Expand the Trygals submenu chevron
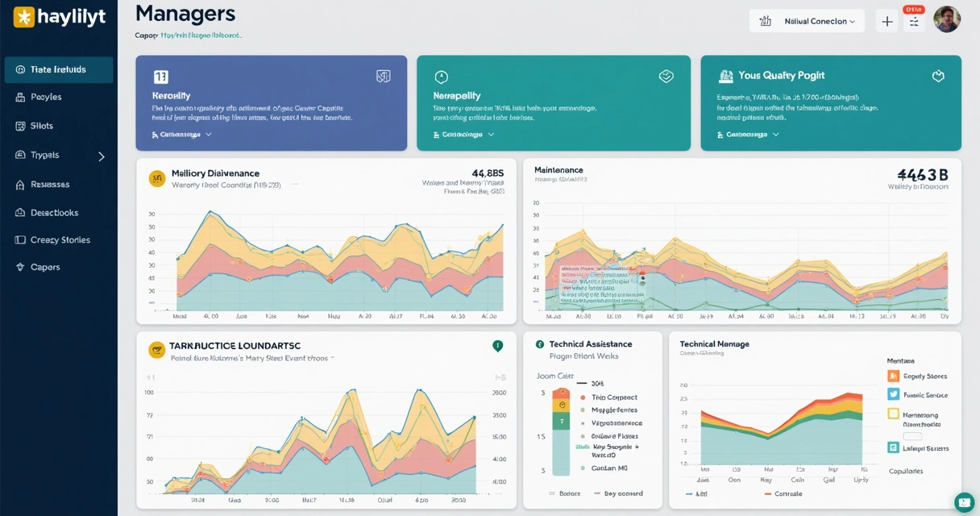 pyautogui.click(x=102, y=156)
